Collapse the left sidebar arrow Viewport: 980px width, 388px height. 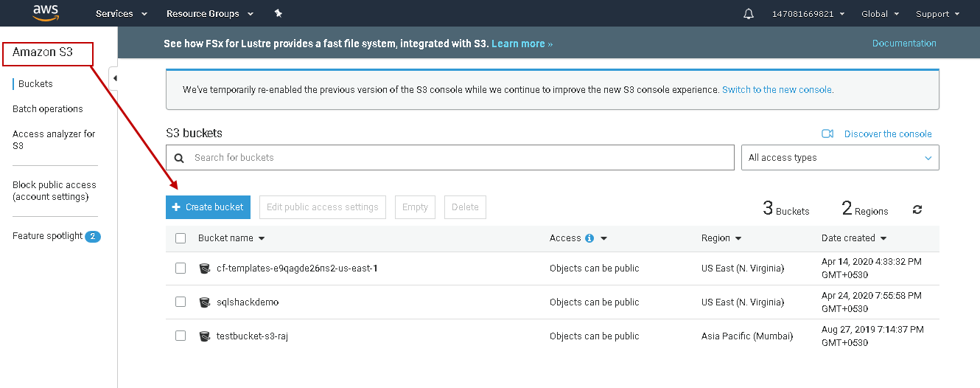tap(115, 78)
